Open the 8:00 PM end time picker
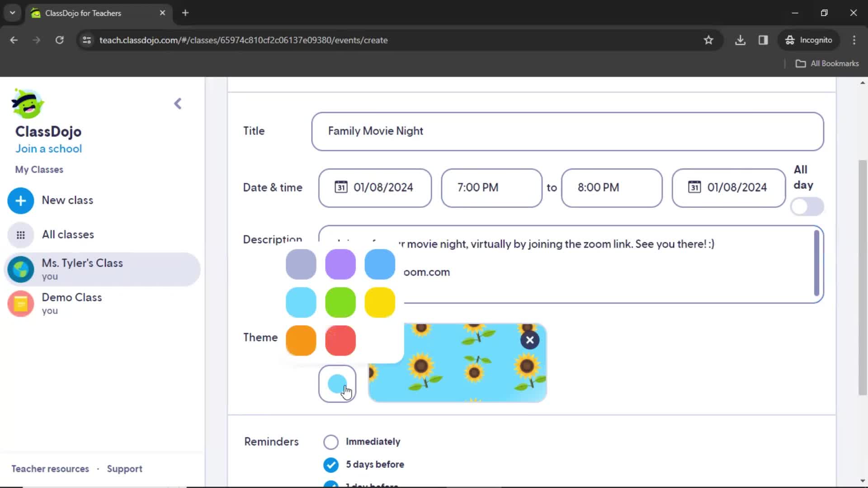The image size is (868, 488). 612,188
